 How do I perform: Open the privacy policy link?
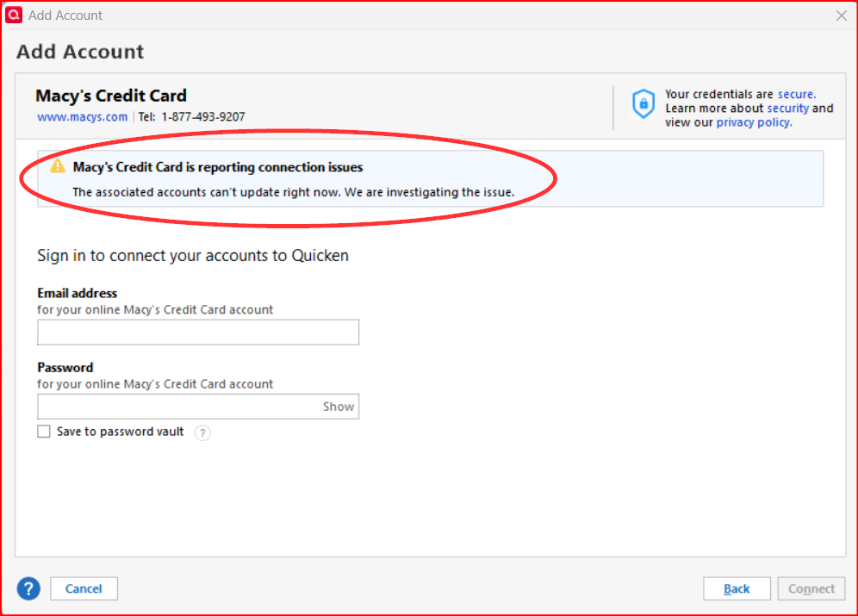(x=754, y=122)
